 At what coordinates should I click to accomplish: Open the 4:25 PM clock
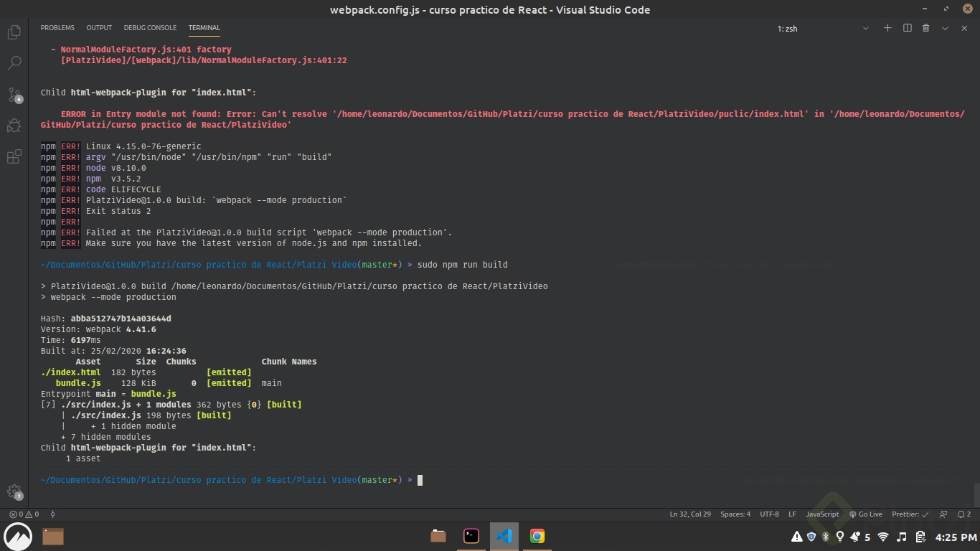[956, 537]
